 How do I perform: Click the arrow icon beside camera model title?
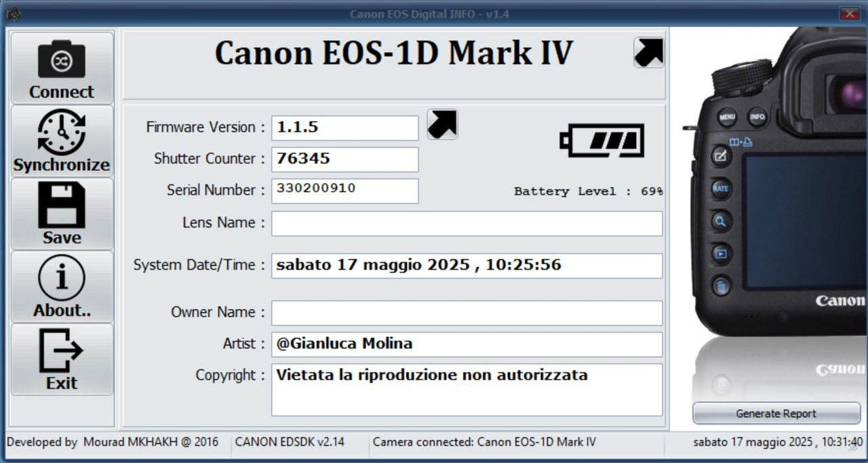coord(649,52)
